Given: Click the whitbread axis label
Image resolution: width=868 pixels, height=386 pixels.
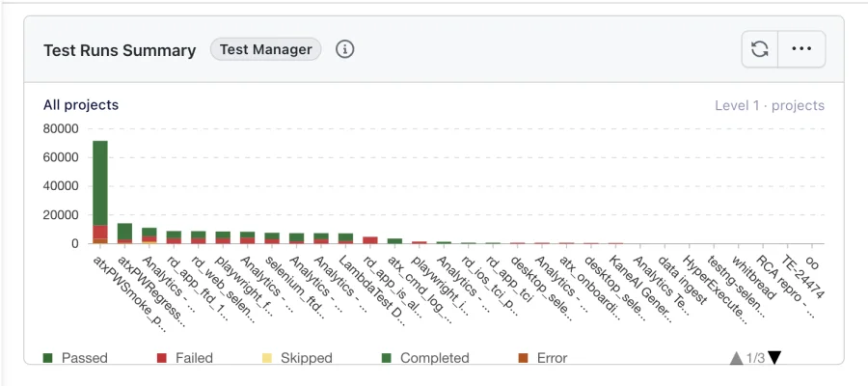Looking at the screenshot, I should point(755,278).
